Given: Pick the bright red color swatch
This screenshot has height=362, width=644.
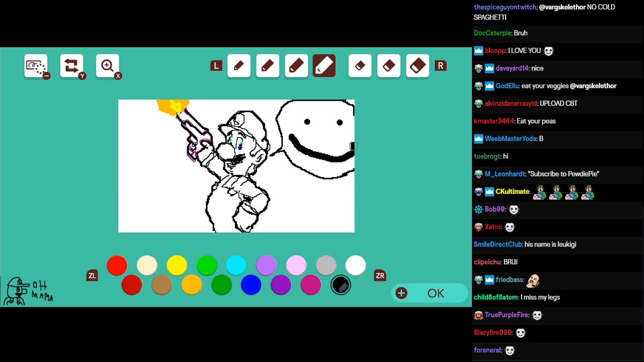Looking at the screenshot, I should click(x=117, y=265).
